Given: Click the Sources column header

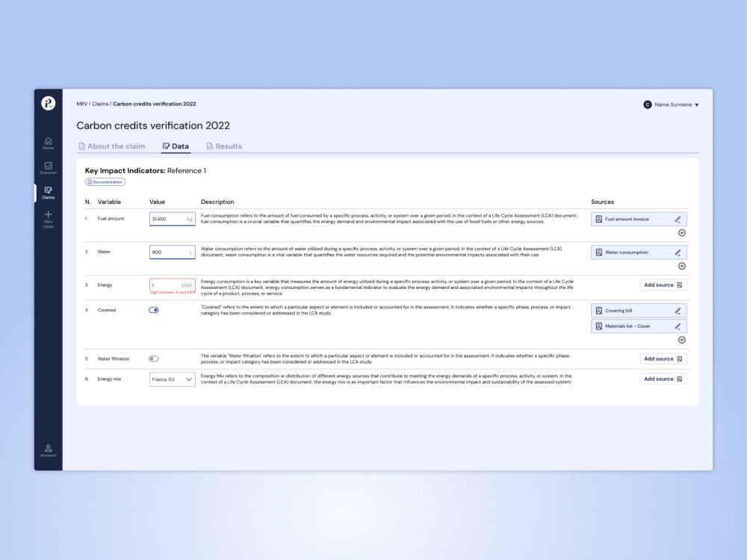Looking at the screenshot, I should (x=602, y=202).
